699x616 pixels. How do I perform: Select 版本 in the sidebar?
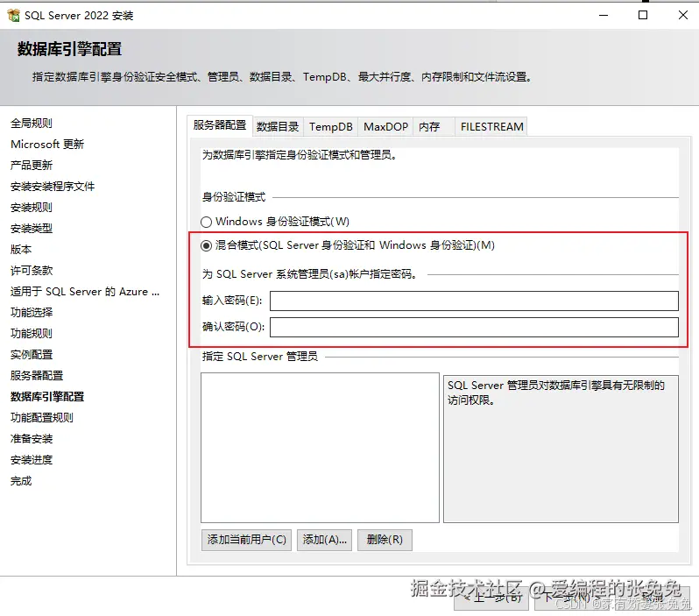(x=21, y=250)
